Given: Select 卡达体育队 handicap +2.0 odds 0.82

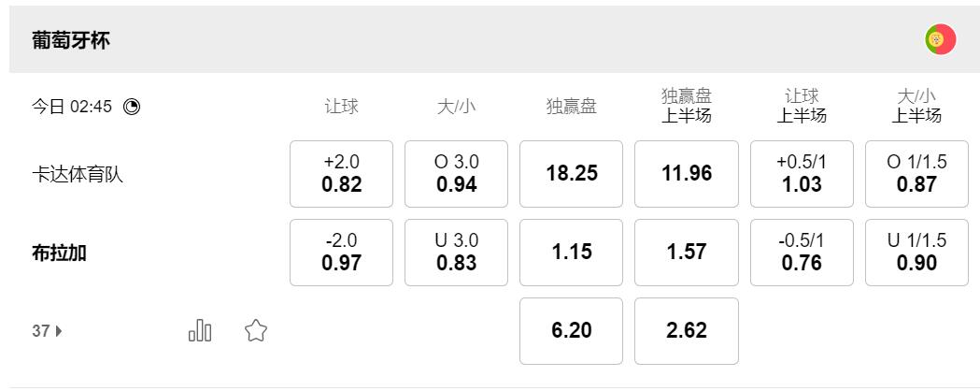Looking at the screenshot, I should 341,174.
